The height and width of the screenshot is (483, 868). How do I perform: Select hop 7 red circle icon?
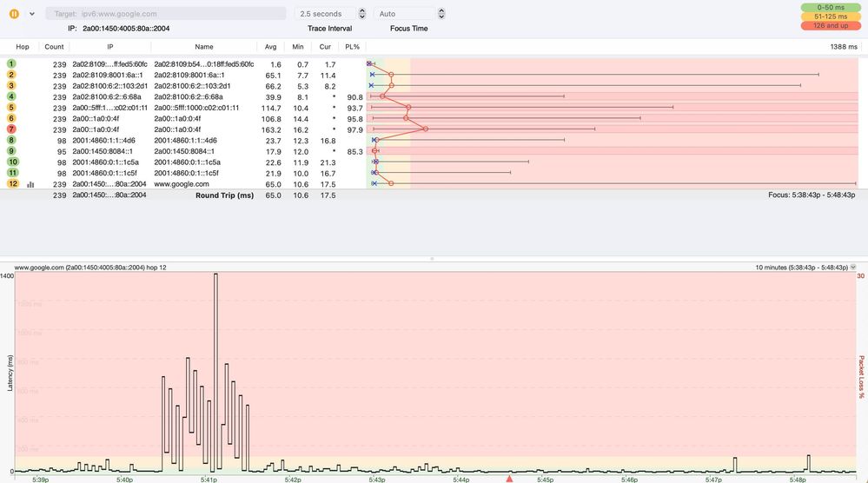[11, 129]
